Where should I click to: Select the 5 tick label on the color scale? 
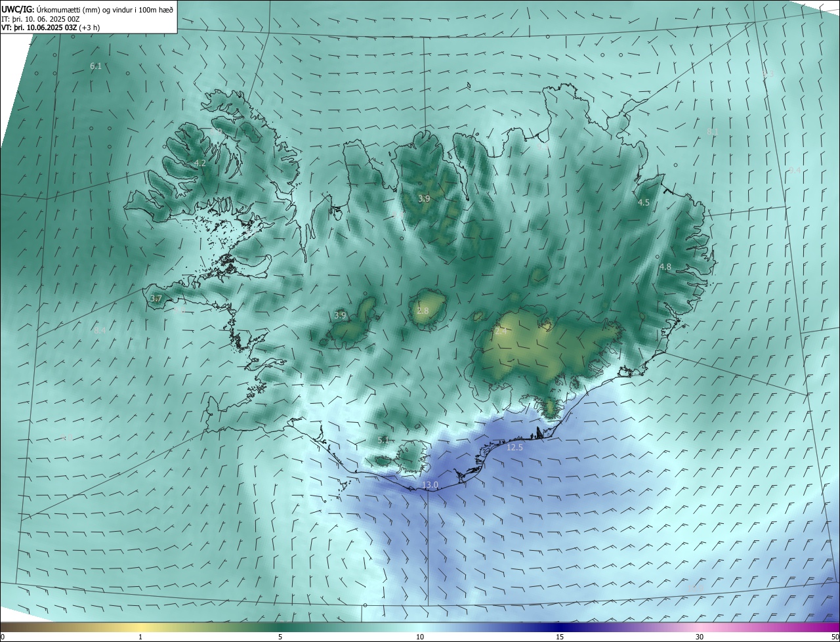[280, 637]
